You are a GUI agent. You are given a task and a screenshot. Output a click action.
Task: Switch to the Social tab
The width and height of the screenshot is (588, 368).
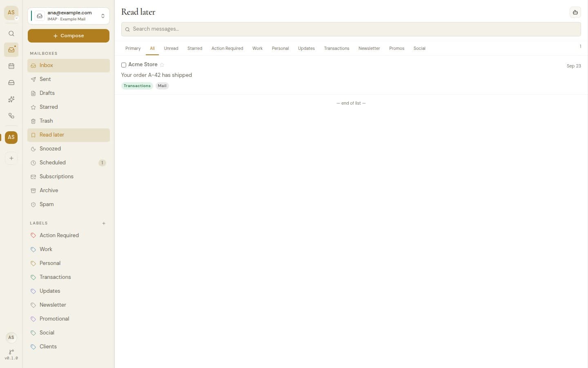click(x=419, y=48)
